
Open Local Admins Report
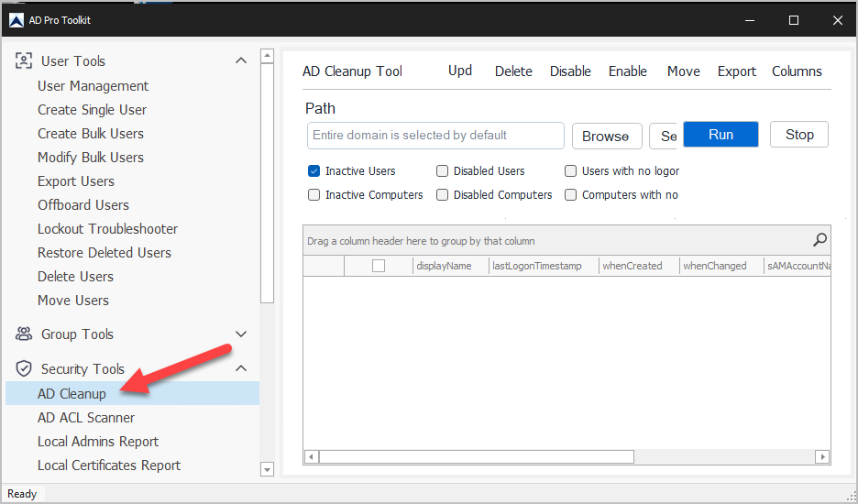pos(98,441)
